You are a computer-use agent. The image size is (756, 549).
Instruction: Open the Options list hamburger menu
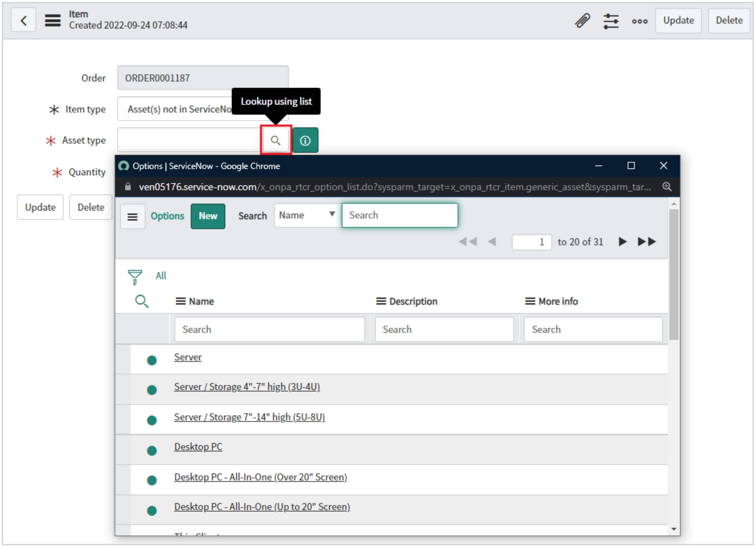tap(133, 216)
